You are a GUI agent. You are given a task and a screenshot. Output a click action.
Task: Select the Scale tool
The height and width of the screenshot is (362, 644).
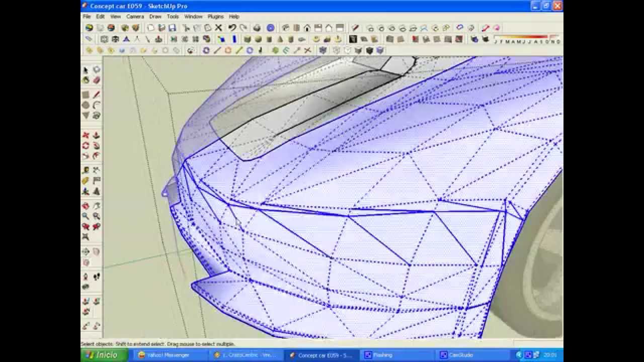pyautogui.click(x=86, y=155)
